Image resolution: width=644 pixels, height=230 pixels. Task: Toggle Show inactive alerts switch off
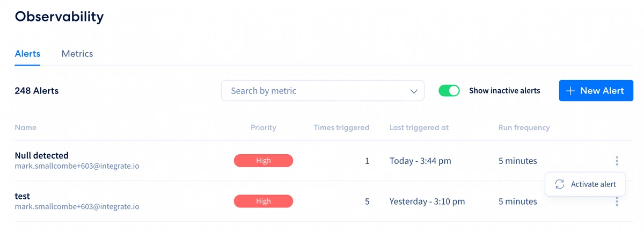point(449,91)
